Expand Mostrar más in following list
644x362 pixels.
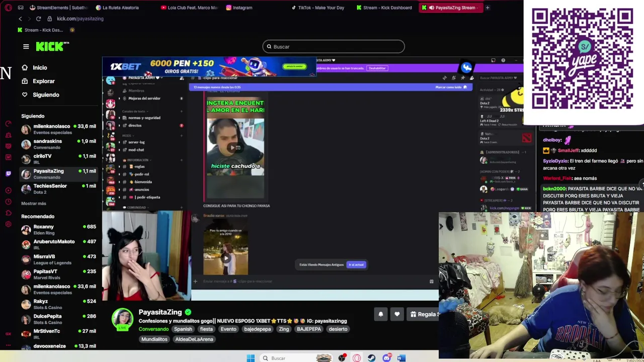pyautogui.click(x=34, y=203)
